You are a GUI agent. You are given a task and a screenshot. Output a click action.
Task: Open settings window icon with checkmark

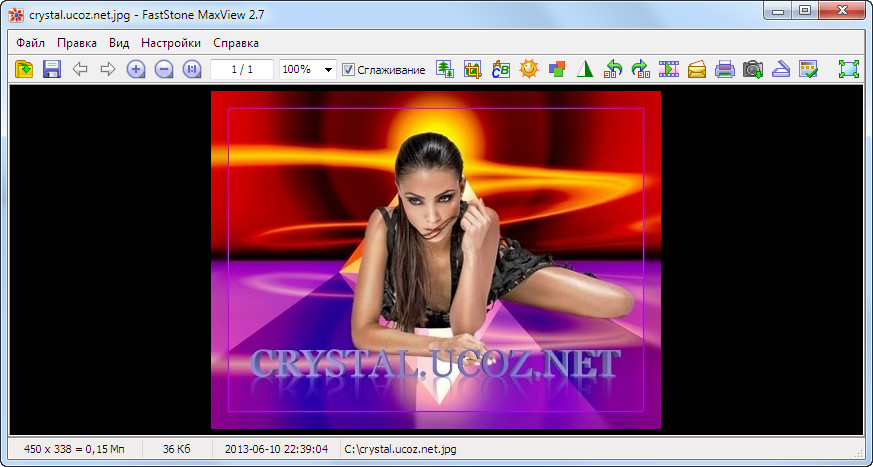point(808,69)
